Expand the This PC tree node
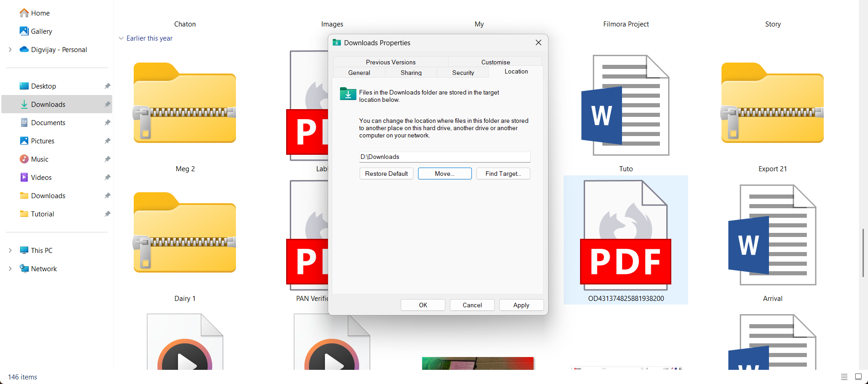 (x=10, y=250)
